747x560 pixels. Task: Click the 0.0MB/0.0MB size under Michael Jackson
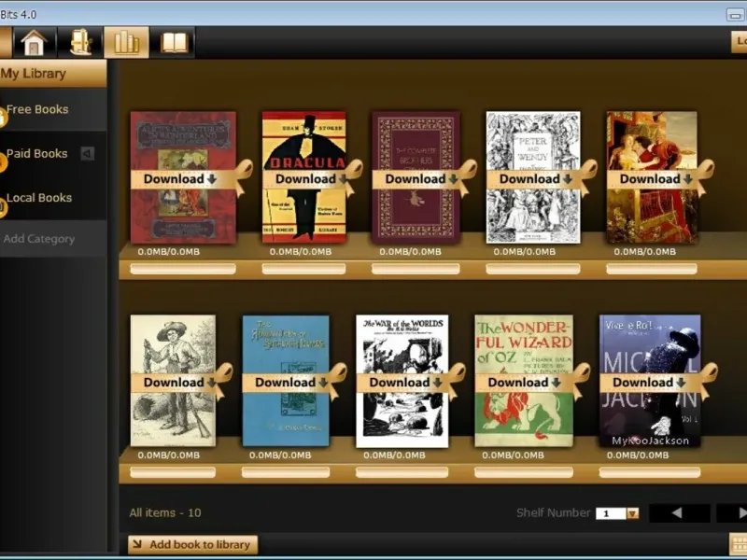tap(638, 455)
